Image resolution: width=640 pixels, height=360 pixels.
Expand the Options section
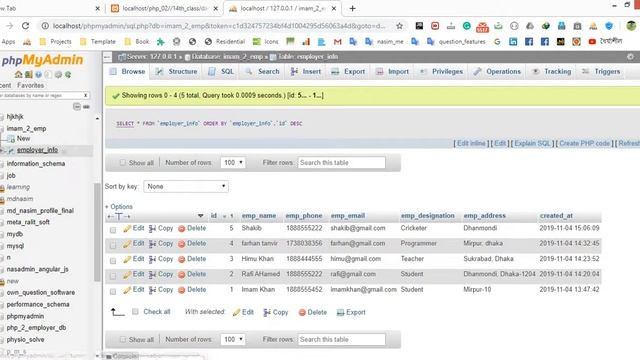click(119, 207)
